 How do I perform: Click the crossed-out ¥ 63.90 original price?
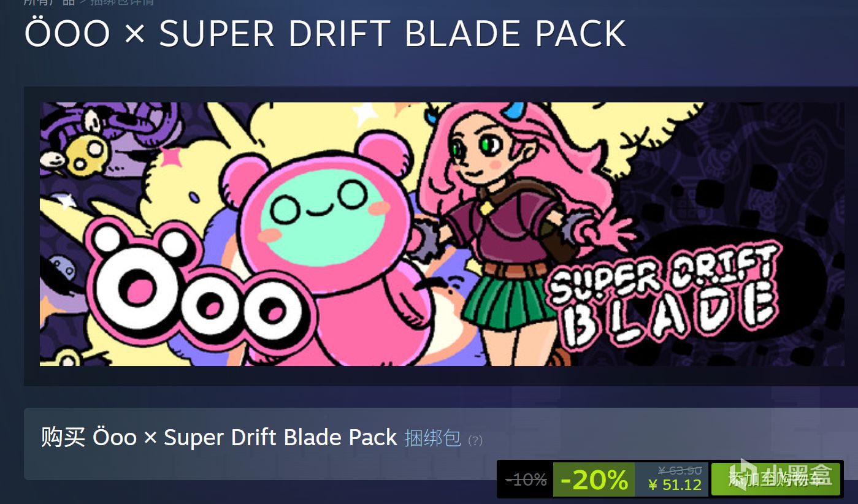(x=680, y=470)
